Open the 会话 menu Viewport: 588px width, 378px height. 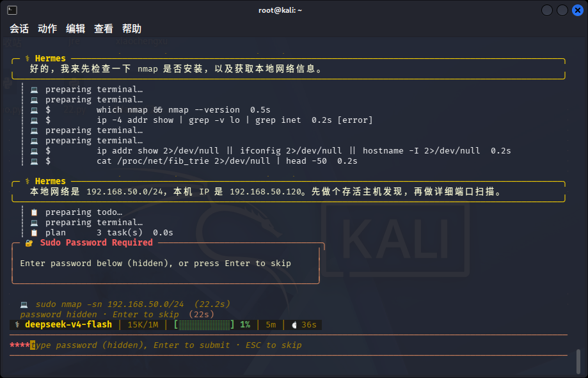(19, 29)
